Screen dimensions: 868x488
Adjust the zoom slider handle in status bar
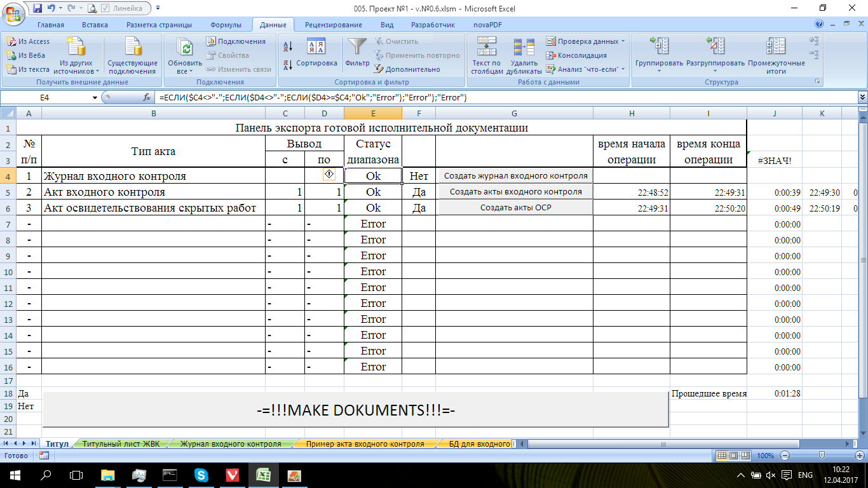(x=822, y=456)
